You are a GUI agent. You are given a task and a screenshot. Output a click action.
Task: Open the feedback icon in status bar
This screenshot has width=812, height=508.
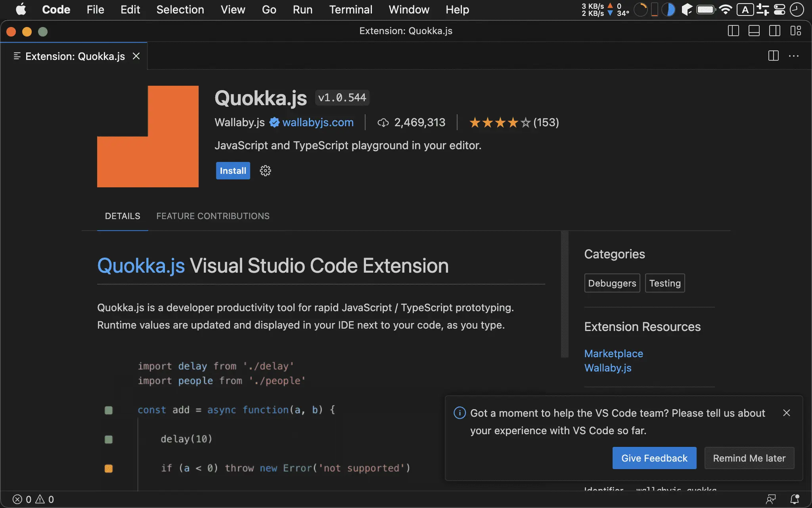click(x=771, y=499)
